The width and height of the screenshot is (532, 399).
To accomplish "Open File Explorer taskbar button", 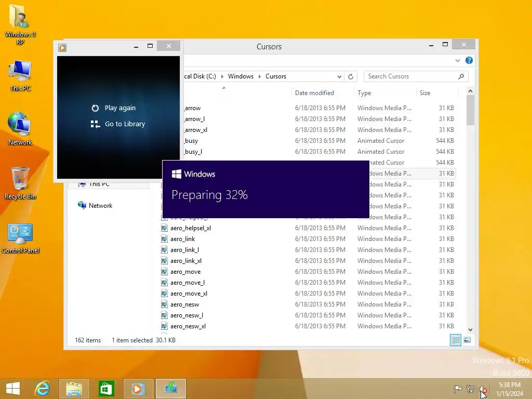I will [74, 389].
